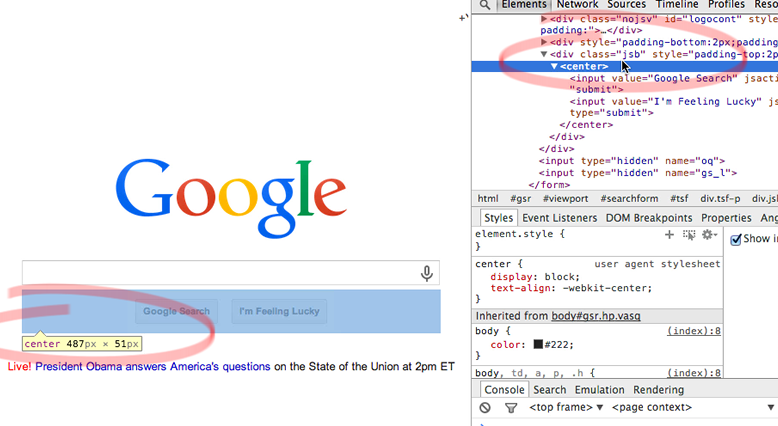Screen dimensions: 778x426
Task: Switch to the Console drawer tab
Action: 504,389
